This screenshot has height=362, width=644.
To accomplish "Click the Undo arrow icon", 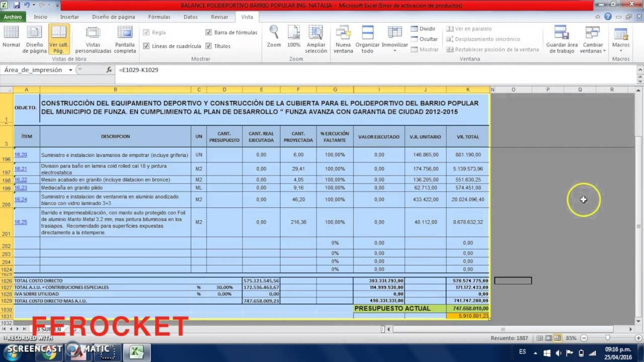I will [26, 6].
